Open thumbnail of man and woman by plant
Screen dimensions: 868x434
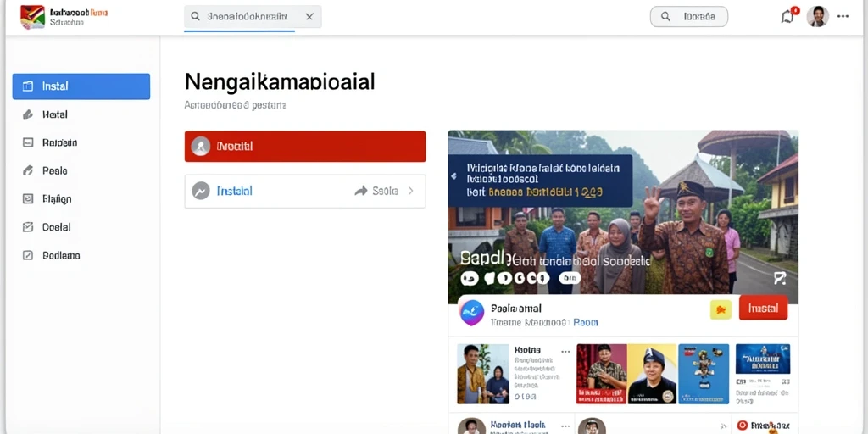pos(482,374)
